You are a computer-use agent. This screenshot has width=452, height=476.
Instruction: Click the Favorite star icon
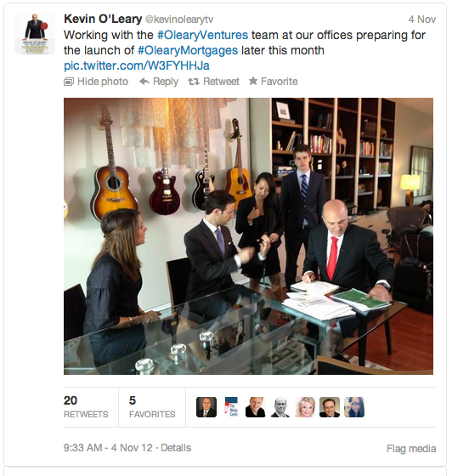coord(253,81)
